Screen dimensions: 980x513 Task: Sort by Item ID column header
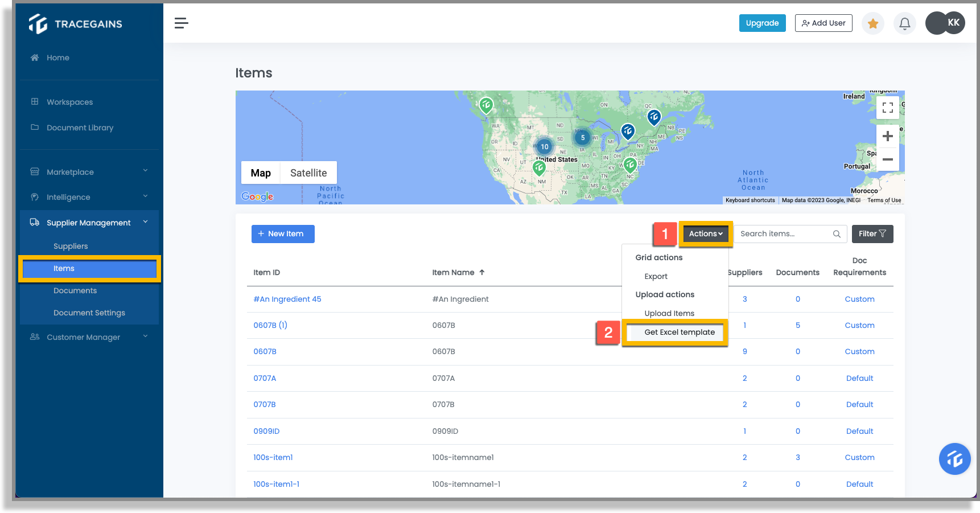(x=266, y=272)
